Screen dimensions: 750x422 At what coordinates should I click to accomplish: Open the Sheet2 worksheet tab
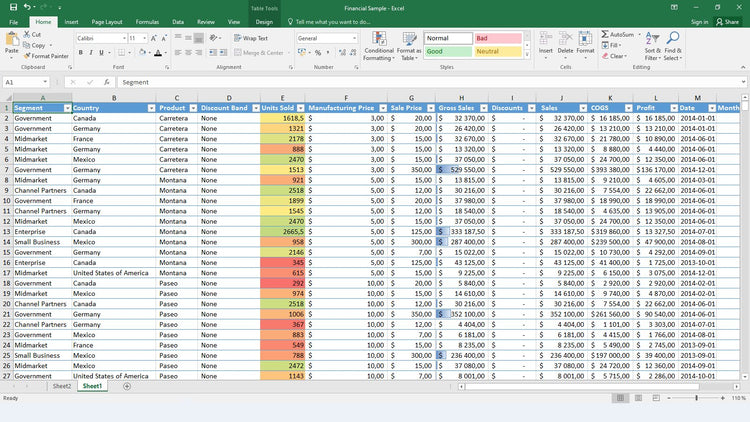[x=62, y=386]
